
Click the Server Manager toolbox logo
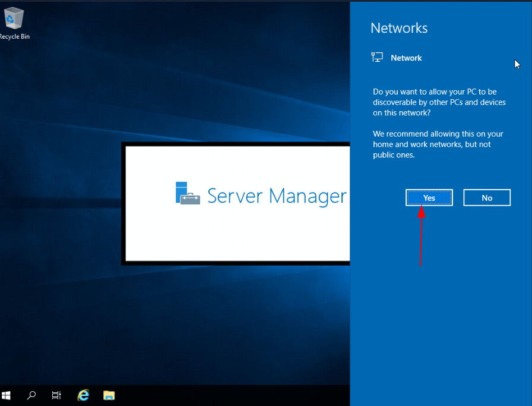[188, 193]
